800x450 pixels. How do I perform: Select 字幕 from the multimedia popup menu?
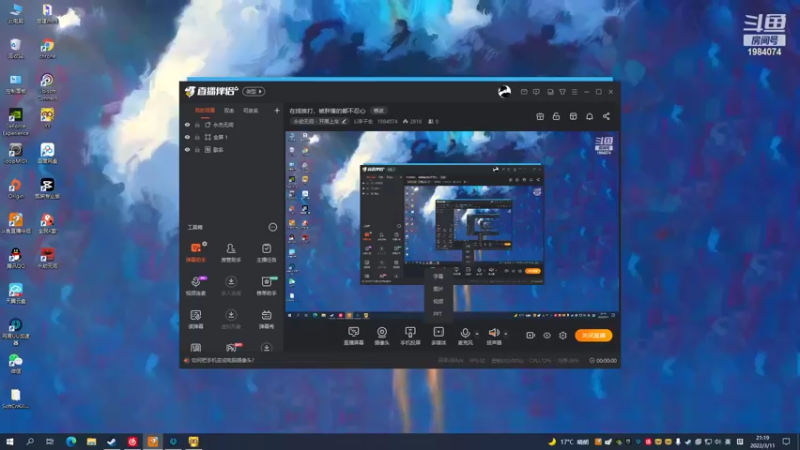[x=438, y=276]
